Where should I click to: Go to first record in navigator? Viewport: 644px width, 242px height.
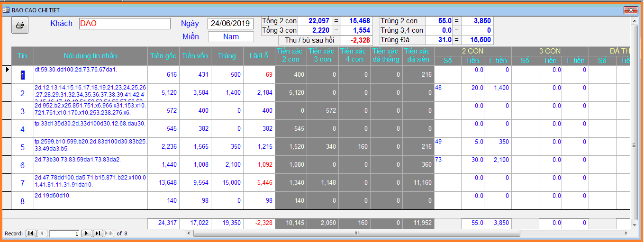[30, 233]
